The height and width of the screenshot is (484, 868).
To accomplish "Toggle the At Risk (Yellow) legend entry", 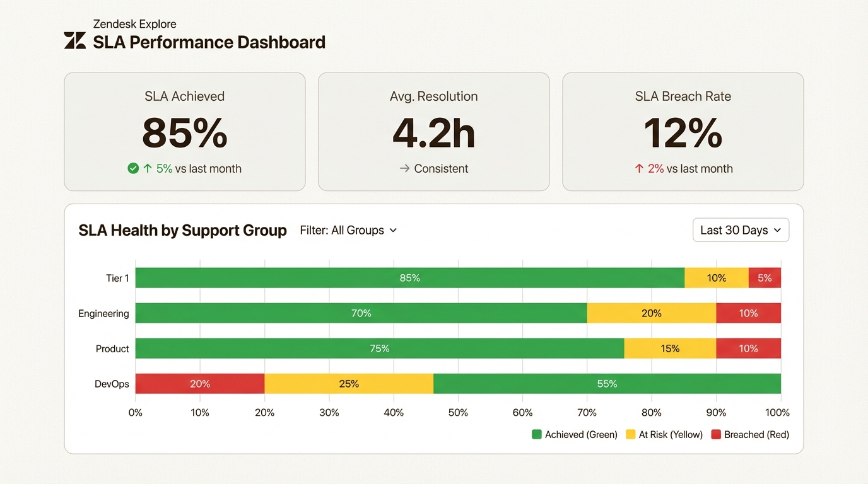I will (664, 434).
